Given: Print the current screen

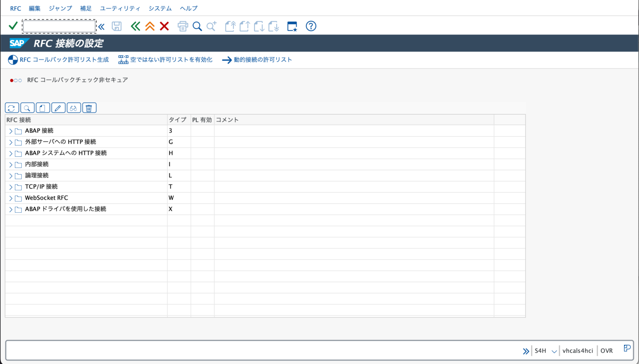Looking at the screenshot, I should pos(183,26).
